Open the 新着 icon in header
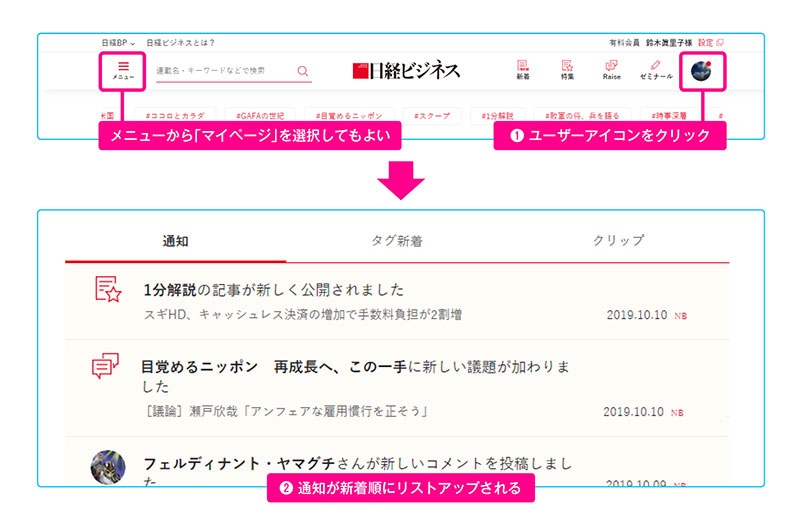Image resolution: width=800 pixels, height=526 pixels. coord(523,70)
